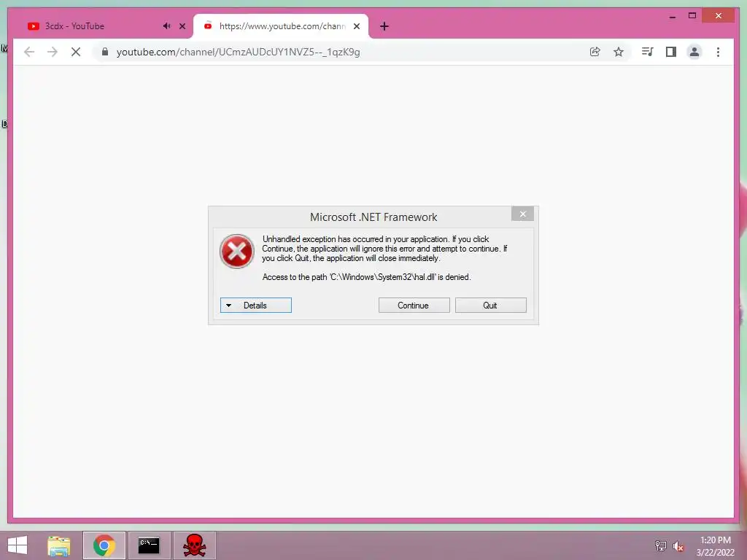Click the Microsoft .NET Framework title
The image size is (747, 560).
373,217
